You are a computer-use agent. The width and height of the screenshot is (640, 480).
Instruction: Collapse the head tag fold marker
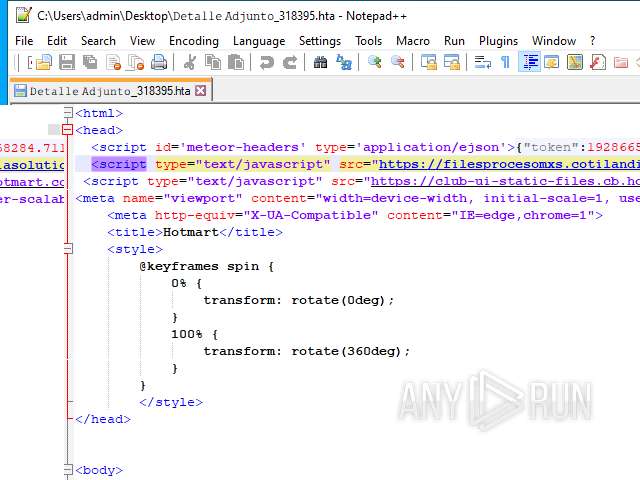67,130
